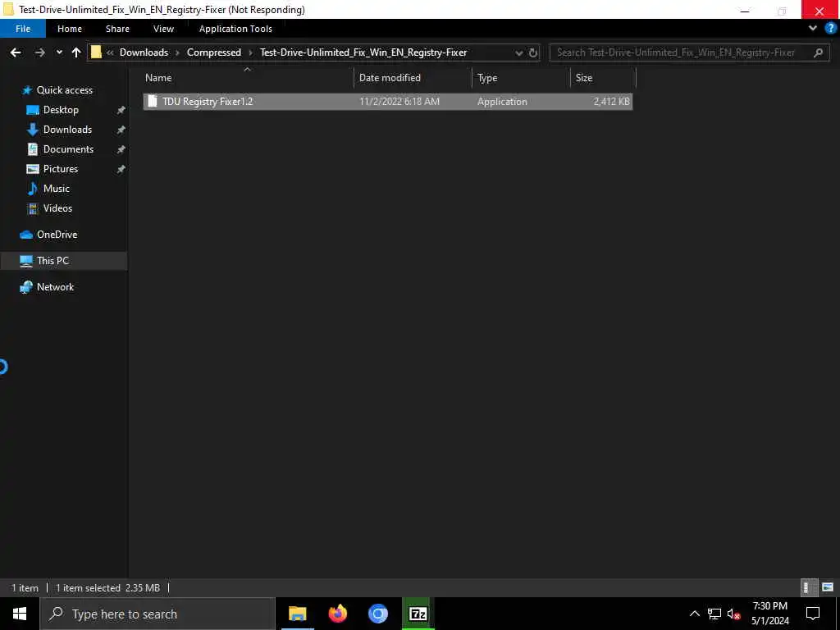Open the notification center icon
Image resolution: width=840 pixels, height=630 pixels.
(813, 614)
